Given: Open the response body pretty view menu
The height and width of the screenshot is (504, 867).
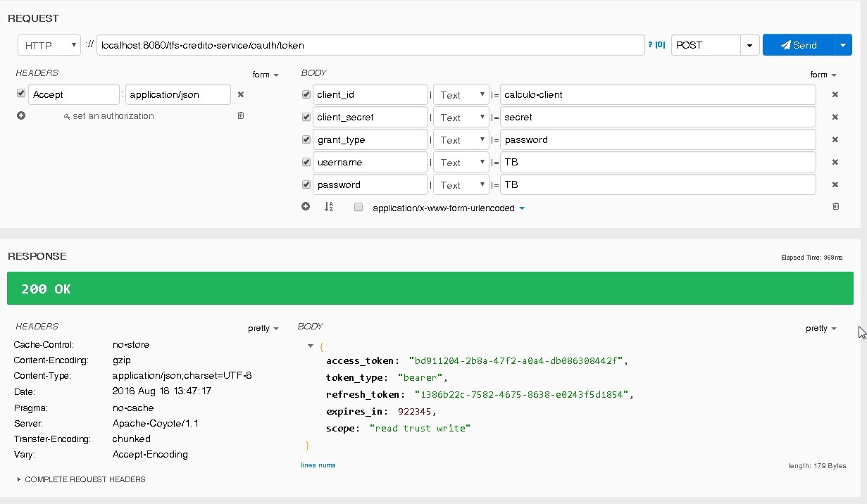Looking at the screenshot, I should click(821, 328).
